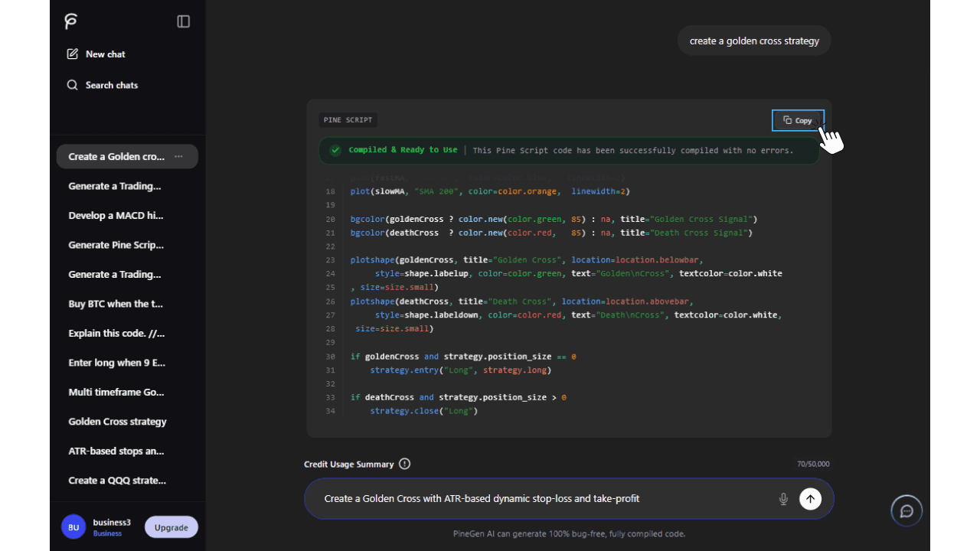This screenshot has width=980, height=551.
Task: Click code line 20 bgcolor goldenCross
Action: (x=554, y=219)
